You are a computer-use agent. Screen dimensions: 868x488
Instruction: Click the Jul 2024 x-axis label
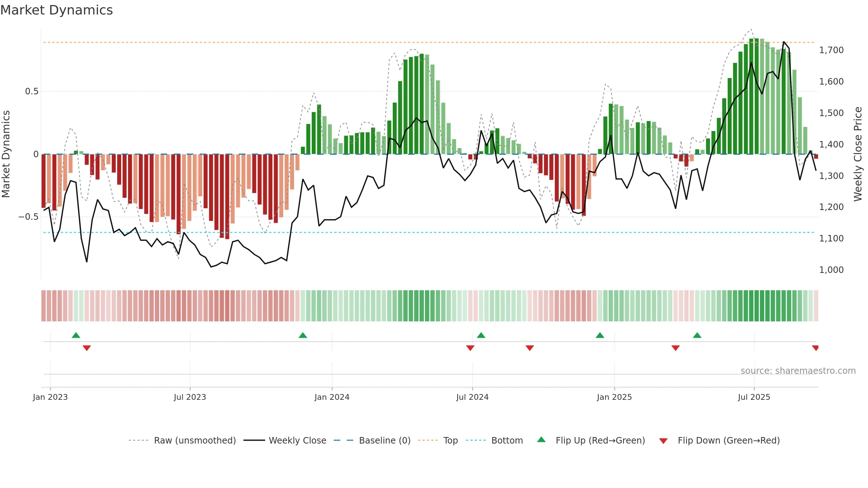pyautogui.click(x=472, y=397)
